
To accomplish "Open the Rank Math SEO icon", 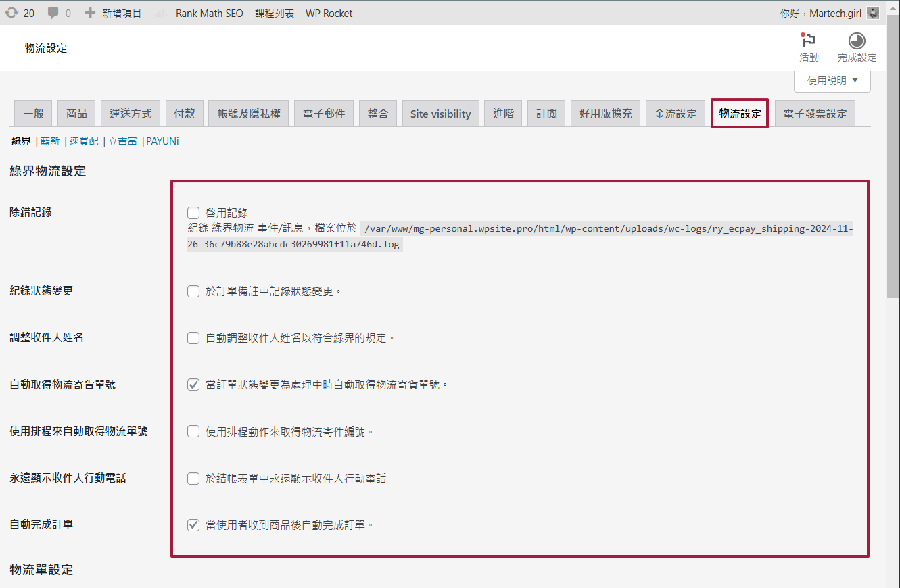I will click(160, 14).
